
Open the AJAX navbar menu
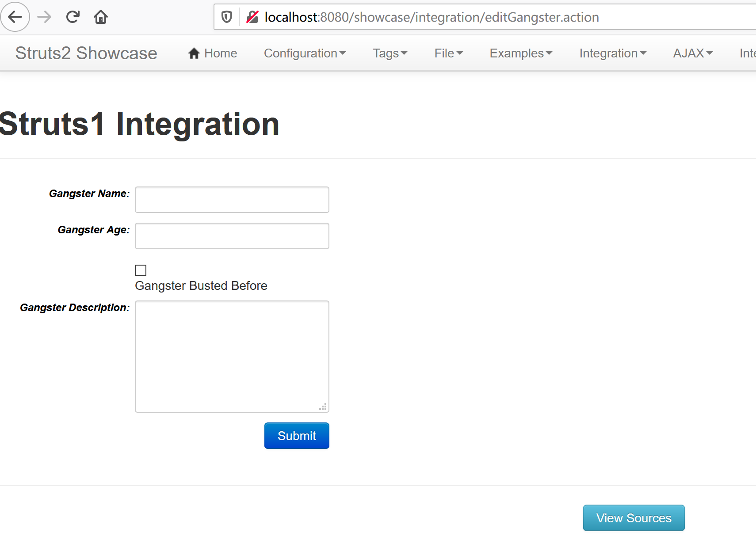point(693,53)
